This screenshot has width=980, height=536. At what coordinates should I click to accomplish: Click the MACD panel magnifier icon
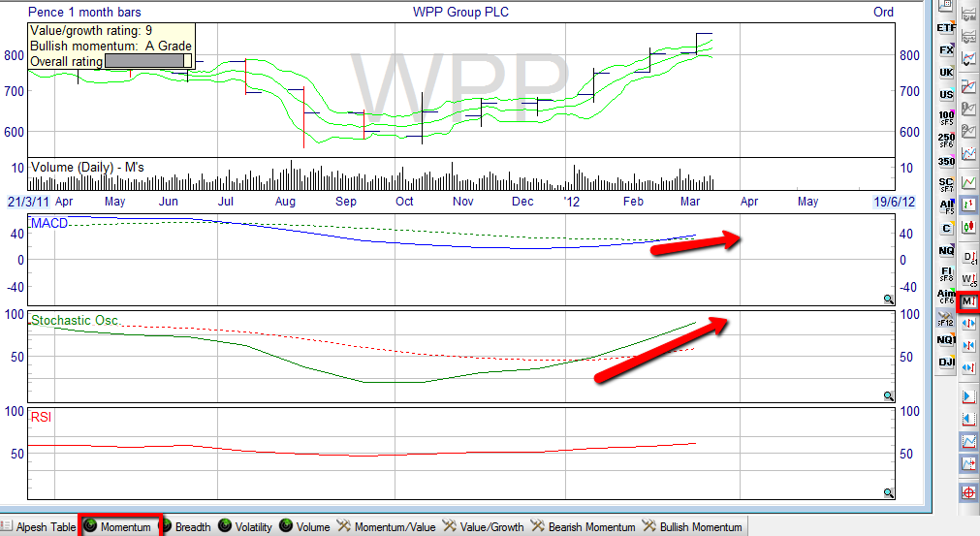(888, 300)
